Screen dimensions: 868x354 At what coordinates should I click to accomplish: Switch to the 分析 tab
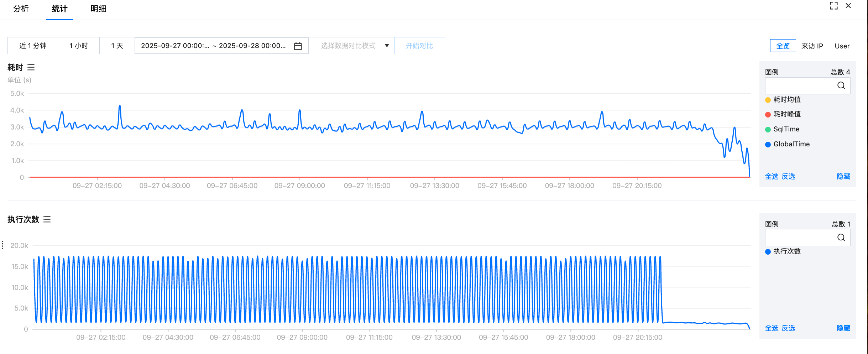tap(21, 9)
